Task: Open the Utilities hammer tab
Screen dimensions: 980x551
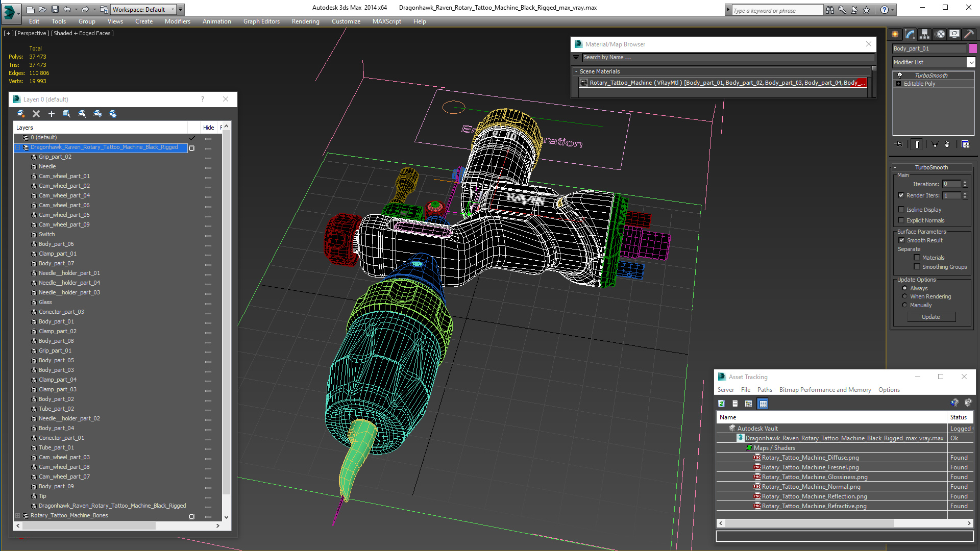Action: [969, 34]
